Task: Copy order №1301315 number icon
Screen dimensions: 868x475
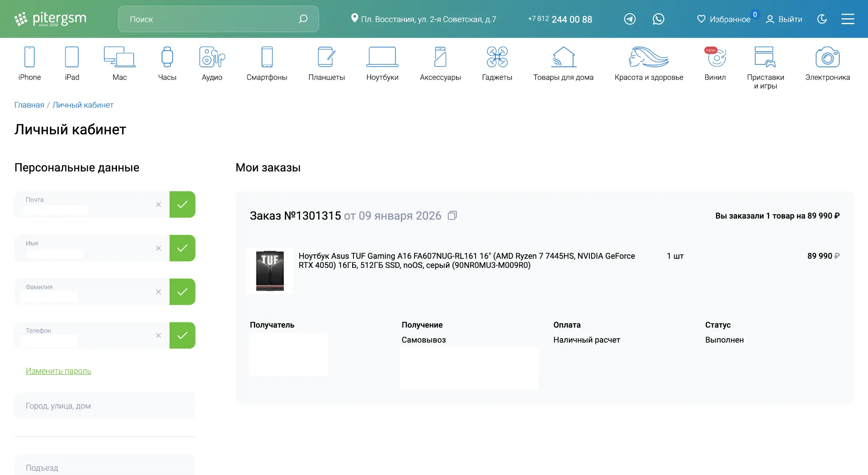Action: [452, 216]
